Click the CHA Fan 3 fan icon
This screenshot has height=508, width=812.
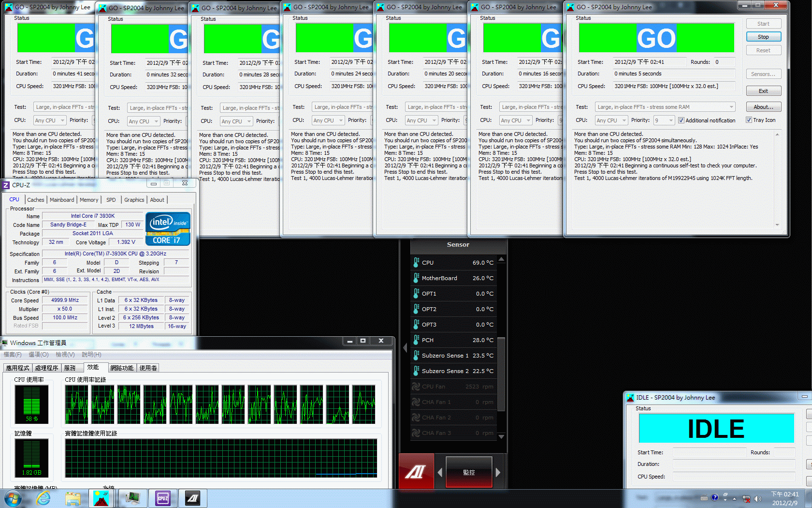click(x=416, y=433)
